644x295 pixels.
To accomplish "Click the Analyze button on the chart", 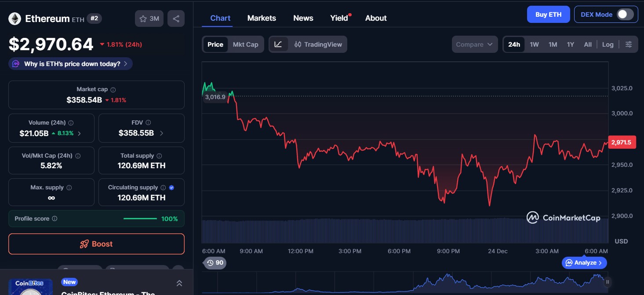I will [584, 262].
